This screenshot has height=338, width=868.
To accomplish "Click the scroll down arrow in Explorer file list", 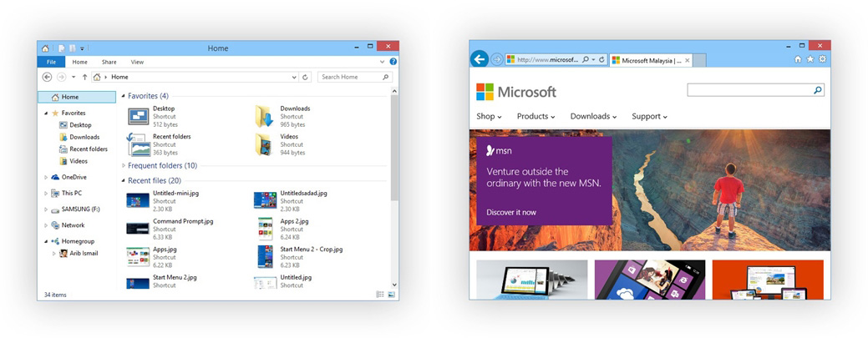I will click(394, 285).
